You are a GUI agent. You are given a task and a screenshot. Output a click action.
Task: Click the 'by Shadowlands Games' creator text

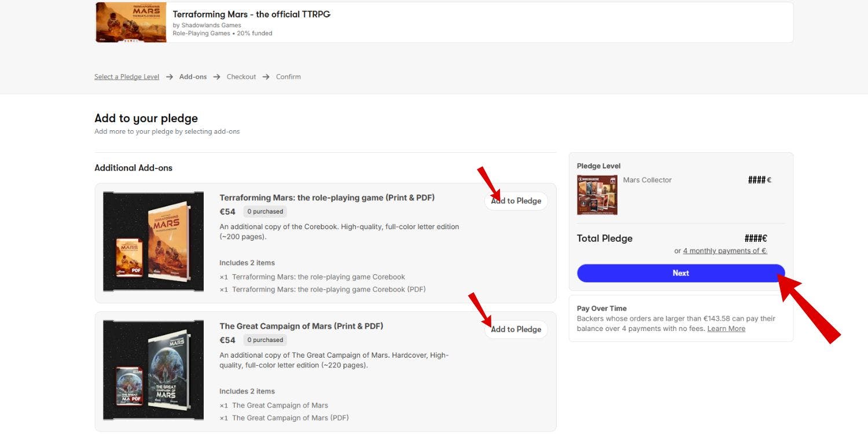(207, 25)
